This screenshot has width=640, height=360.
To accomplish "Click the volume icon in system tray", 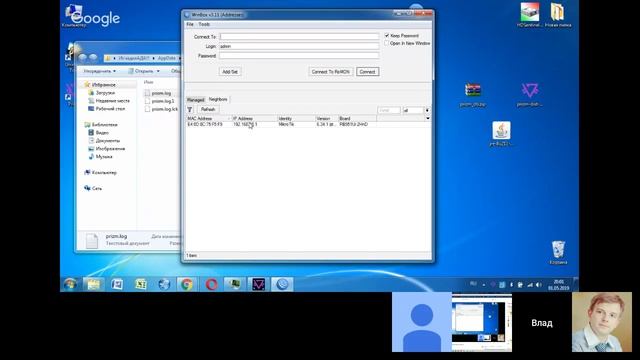I will point(539,284).
